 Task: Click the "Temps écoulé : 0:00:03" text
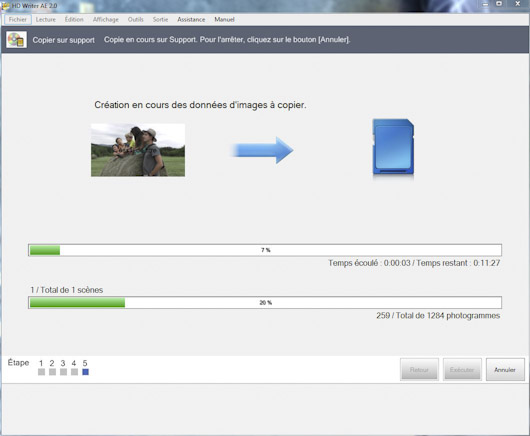point(369,263)
